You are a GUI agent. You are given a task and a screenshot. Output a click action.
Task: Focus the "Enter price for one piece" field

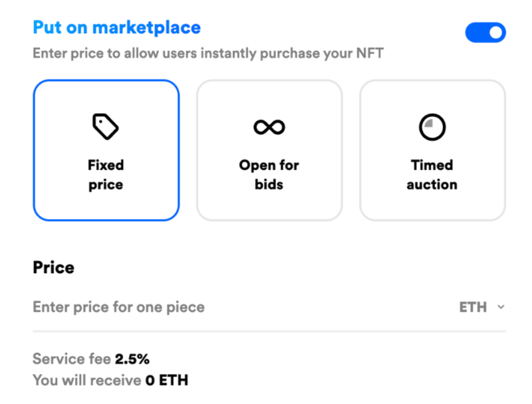199,307
